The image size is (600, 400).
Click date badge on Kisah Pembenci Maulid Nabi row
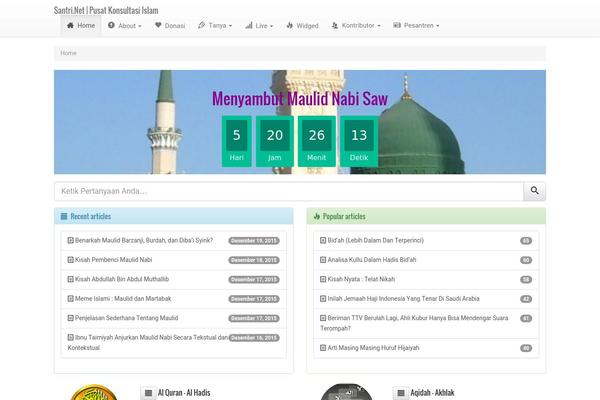coord(254,260)
